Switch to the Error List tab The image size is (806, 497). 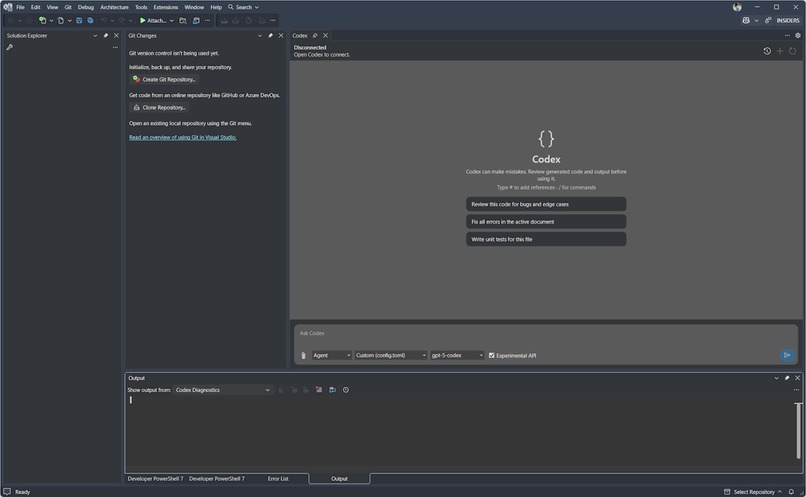click(278, 478)
